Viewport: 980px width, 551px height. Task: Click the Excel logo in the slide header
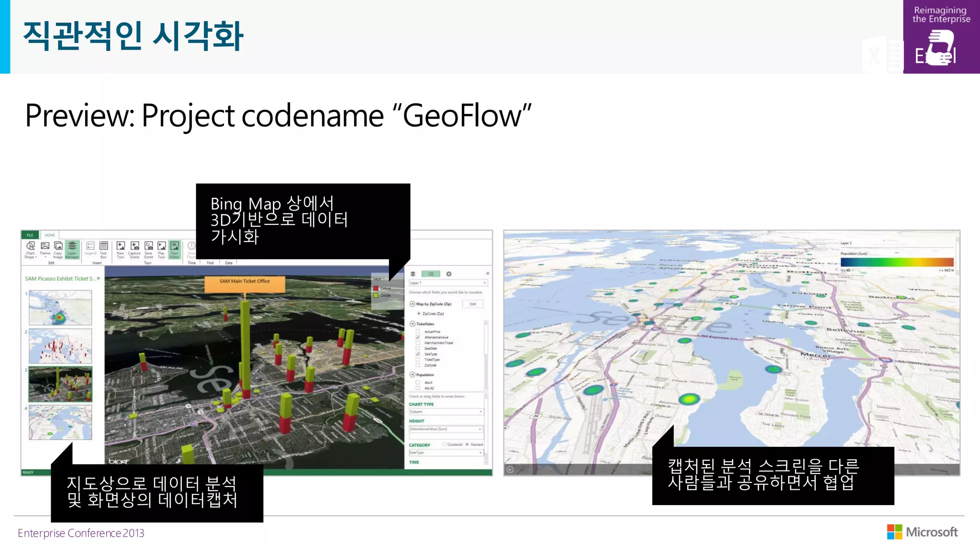pyautogui.click(x=882, y=55)
